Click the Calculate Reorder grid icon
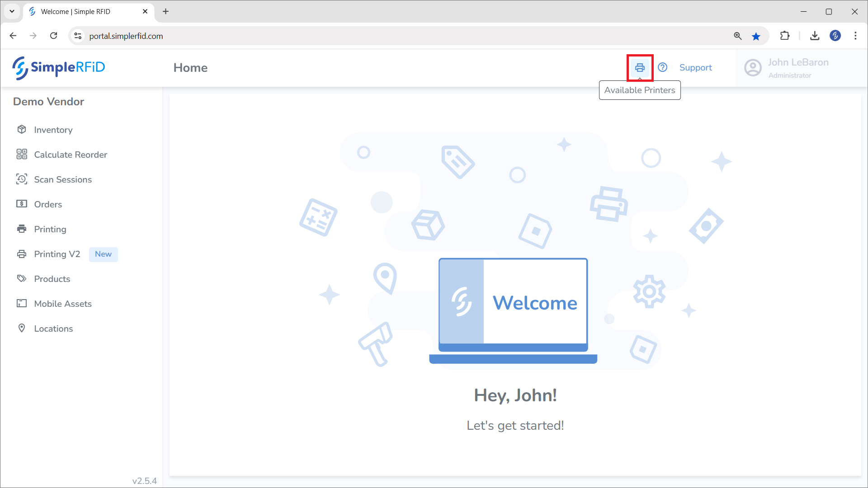The image size is (868, 488). [22, 154]
